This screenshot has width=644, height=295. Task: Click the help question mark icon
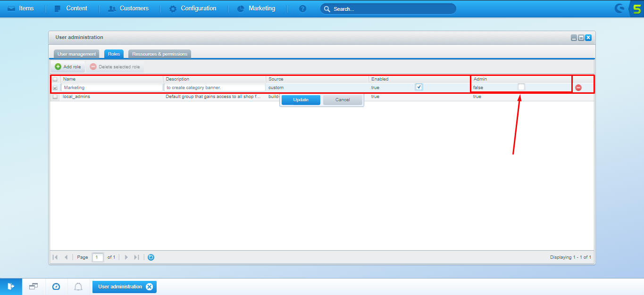pyautogui.click(x=302, y=8)
